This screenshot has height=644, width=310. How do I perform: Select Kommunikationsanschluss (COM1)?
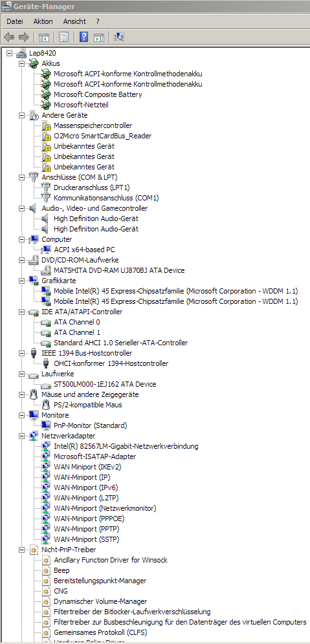click(x=106, y=198)
